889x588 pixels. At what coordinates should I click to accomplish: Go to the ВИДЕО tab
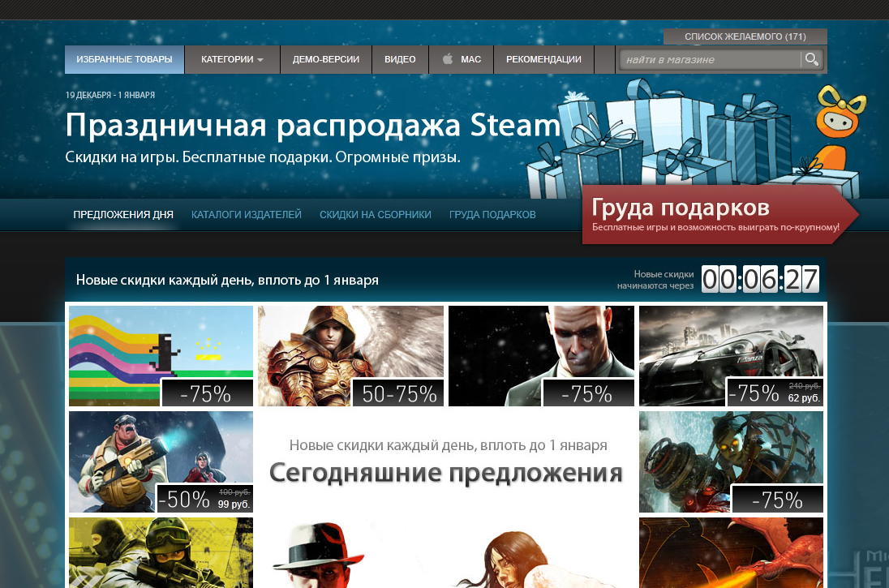(x=400, y=59)
